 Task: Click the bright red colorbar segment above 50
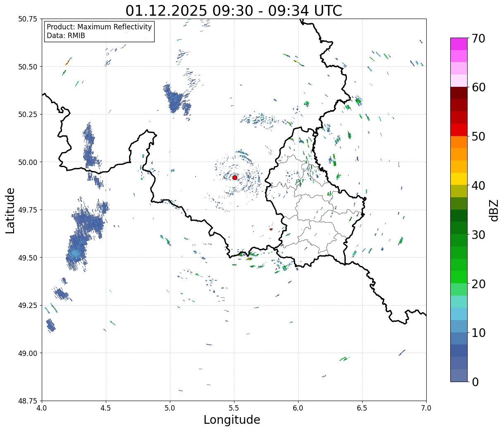[x=459, y=130]
